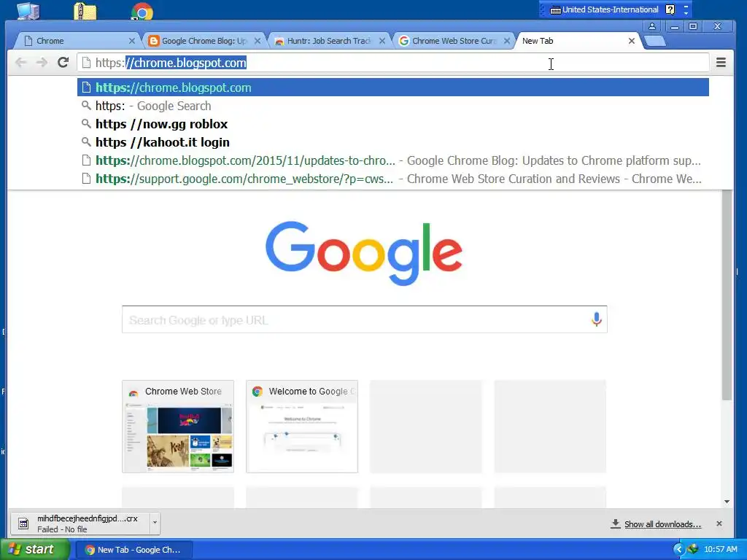
Task: Click the Reload page icon
Action: pos(63,63)
